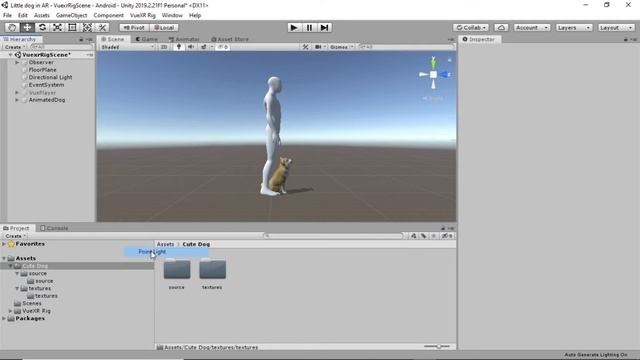Open the Help menu
Viewport: 640px width, 360px height.
click(195, 15)
